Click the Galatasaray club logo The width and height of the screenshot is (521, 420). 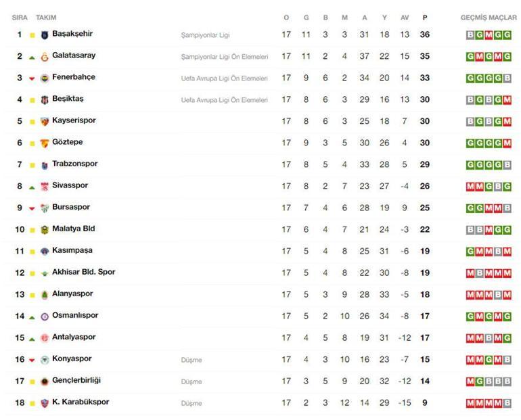pos(45,57)
